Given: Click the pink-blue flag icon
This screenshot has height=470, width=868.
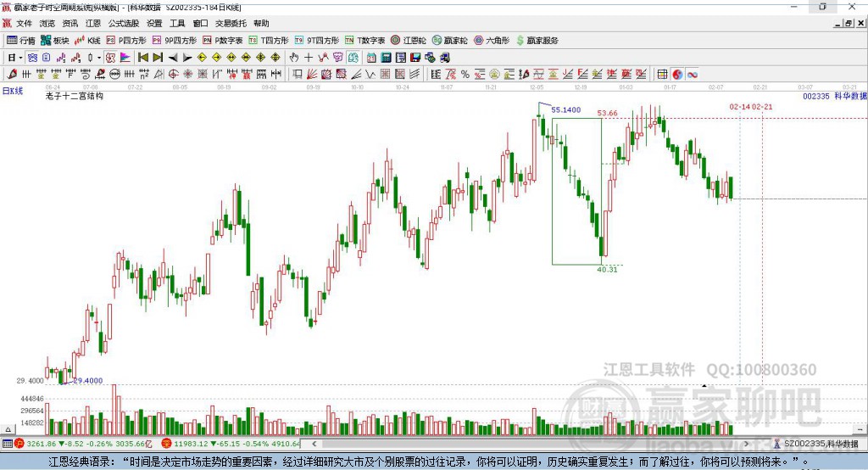Looking at the screenshot, I should coord(125,58).
